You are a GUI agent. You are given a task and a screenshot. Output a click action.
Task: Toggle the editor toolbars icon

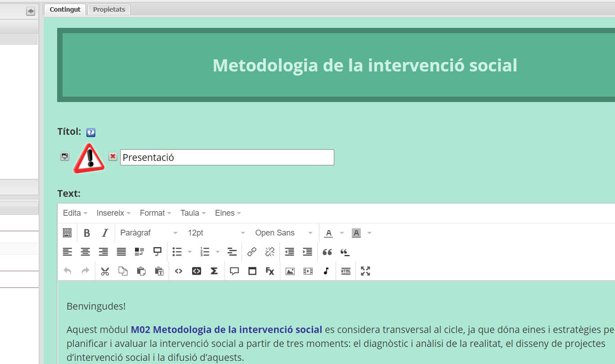tap(67, 233)
